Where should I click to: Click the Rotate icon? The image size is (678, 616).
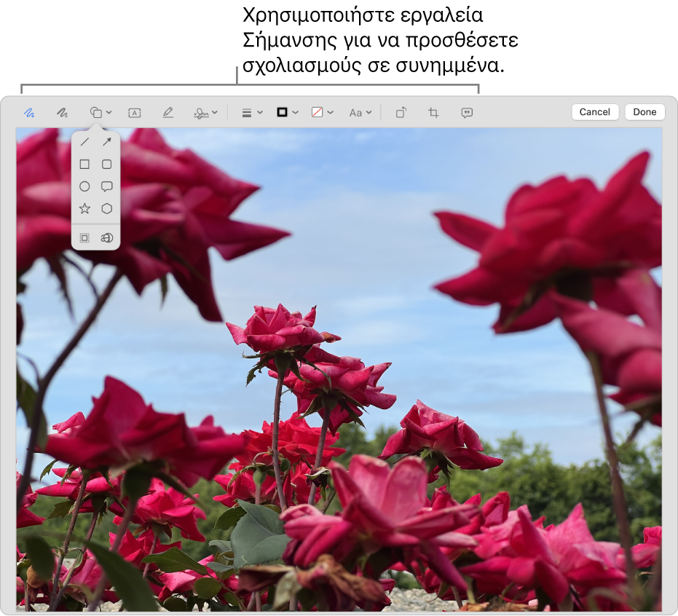(401, 113)
